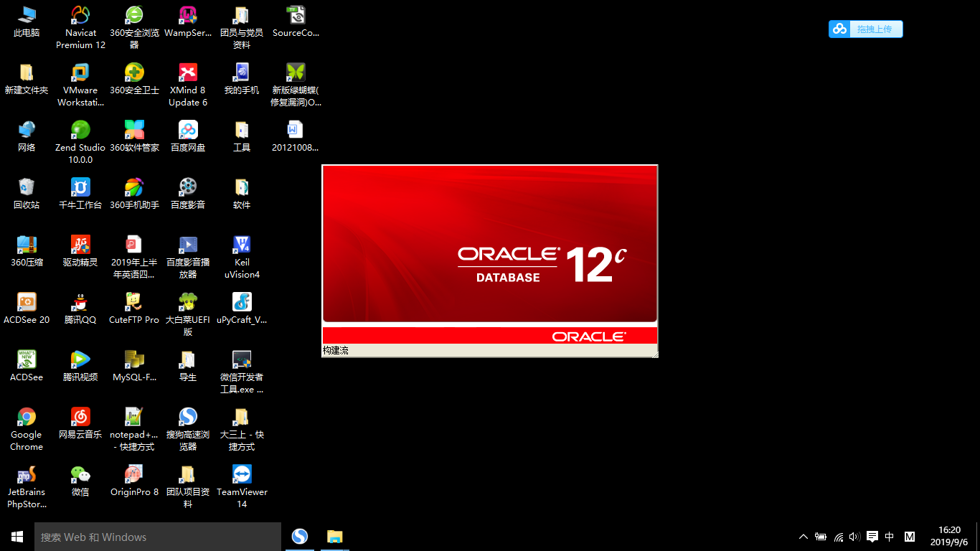Select the XMind 8 Update 6 icon
This screenshot has width=980, height=551.
click(188, 85)
